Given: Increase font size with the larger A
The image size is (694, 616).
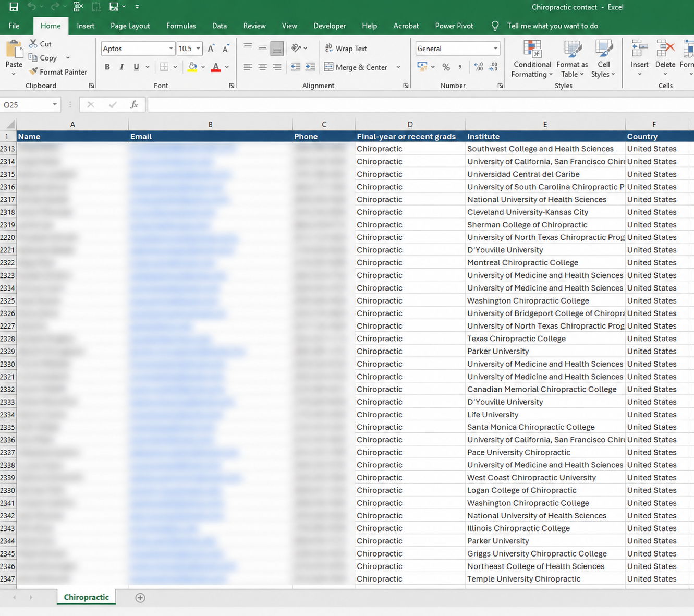Looking at the screenshot, I should coord(211,49).
